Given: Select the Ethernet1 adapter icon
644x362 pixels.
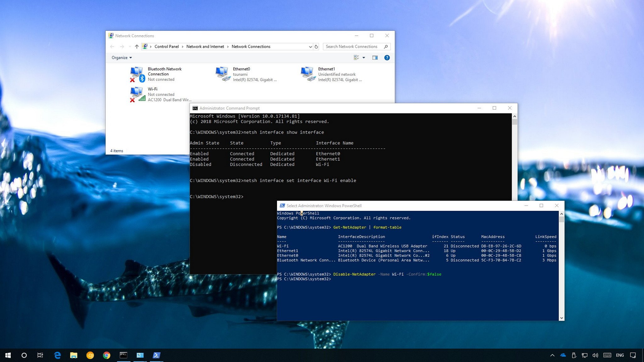Looking at the screenshot, I should (x=308, y=74).
